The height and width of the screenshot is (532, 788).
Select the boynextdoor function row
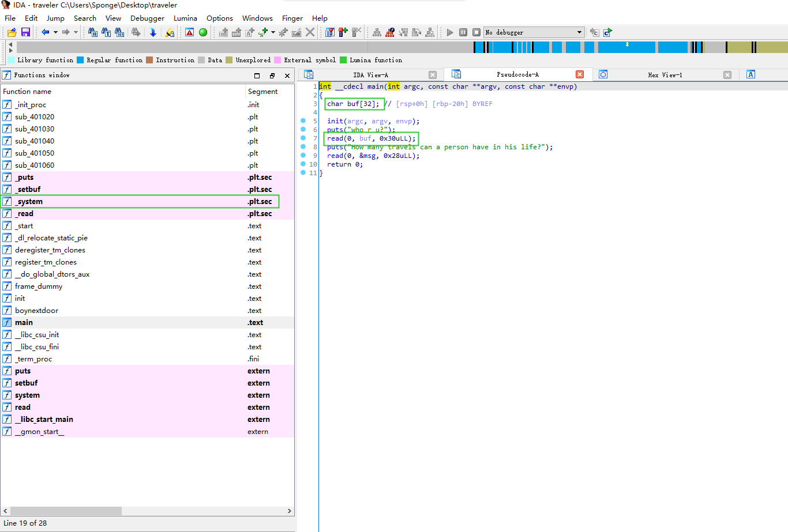point(148,310)
